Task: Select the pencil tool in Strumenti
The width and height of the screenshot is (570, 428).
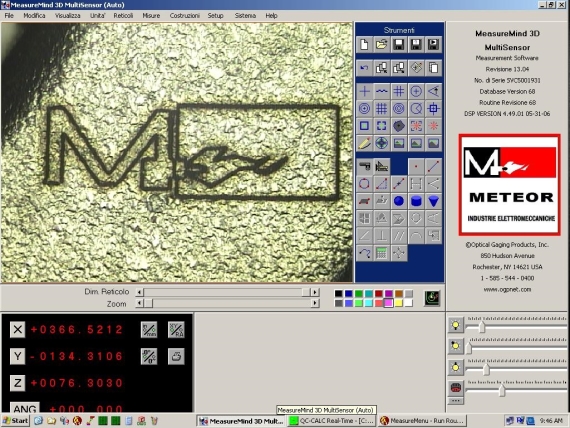Action: pyautogui.click(x=364, y=143)
